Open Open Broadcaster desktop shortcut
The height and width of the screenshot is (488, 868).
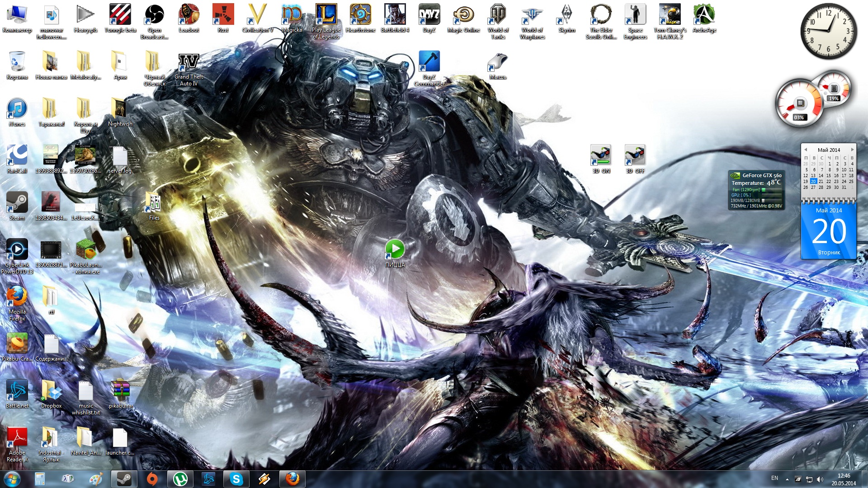(x=154, y=21)
